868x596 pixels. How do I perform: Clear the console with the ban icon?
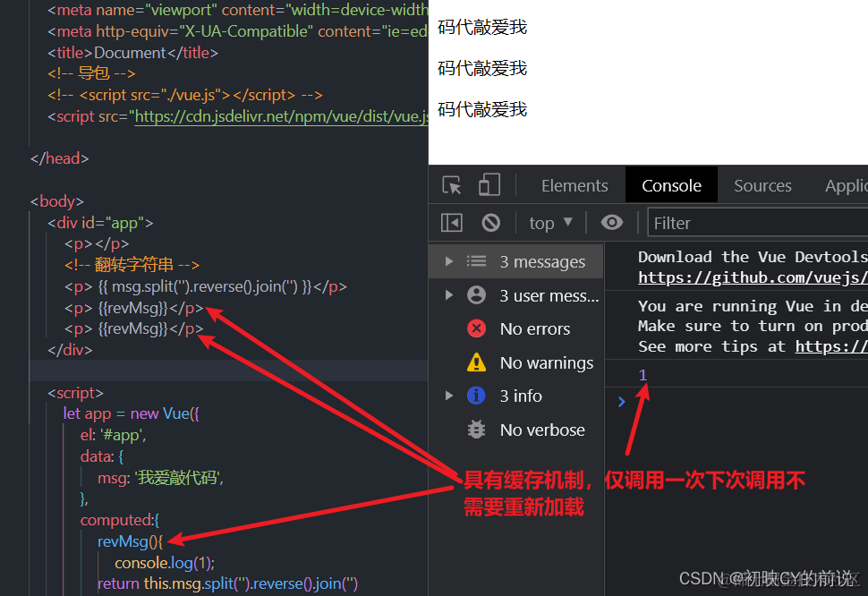491,223
